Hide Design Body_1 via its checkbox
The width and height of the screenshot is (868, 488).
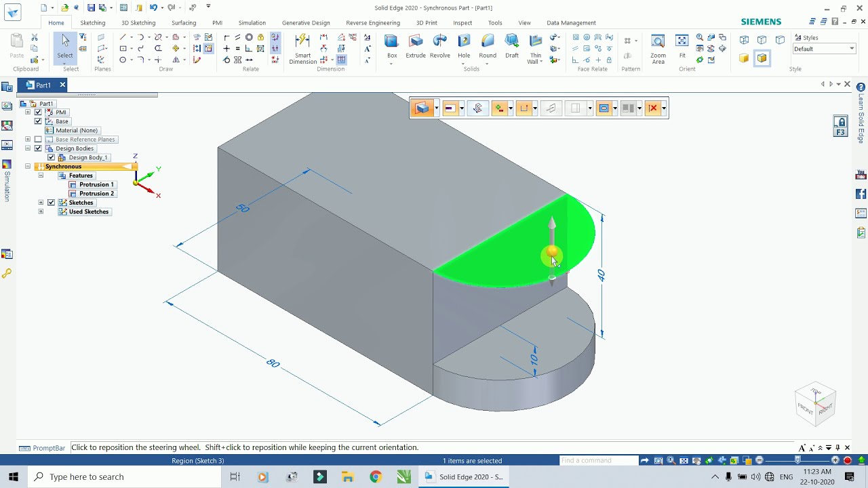click(51, 157)
